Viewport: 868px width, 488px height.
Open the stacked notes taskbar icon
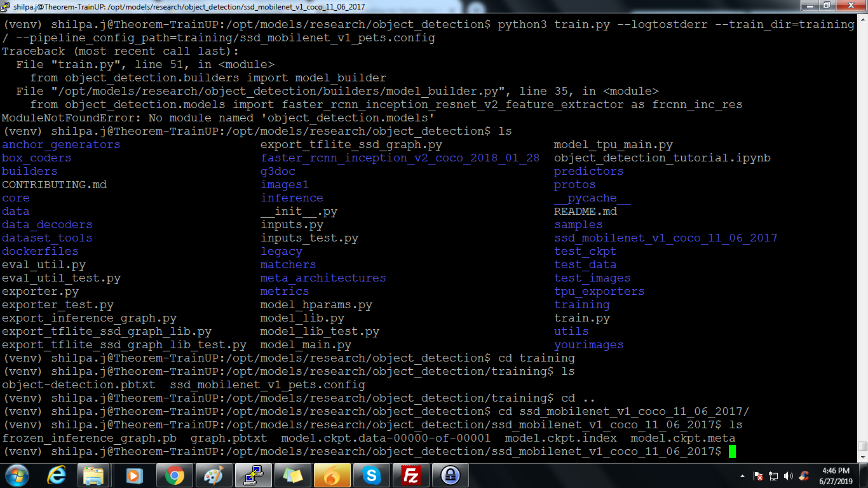[x=293, y=475]
